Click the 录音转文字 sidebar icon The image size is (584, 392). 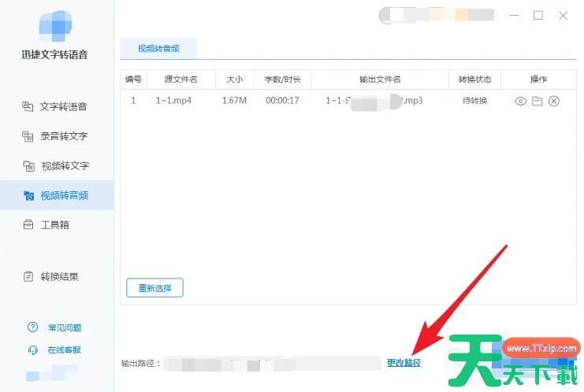pos(28,136)
